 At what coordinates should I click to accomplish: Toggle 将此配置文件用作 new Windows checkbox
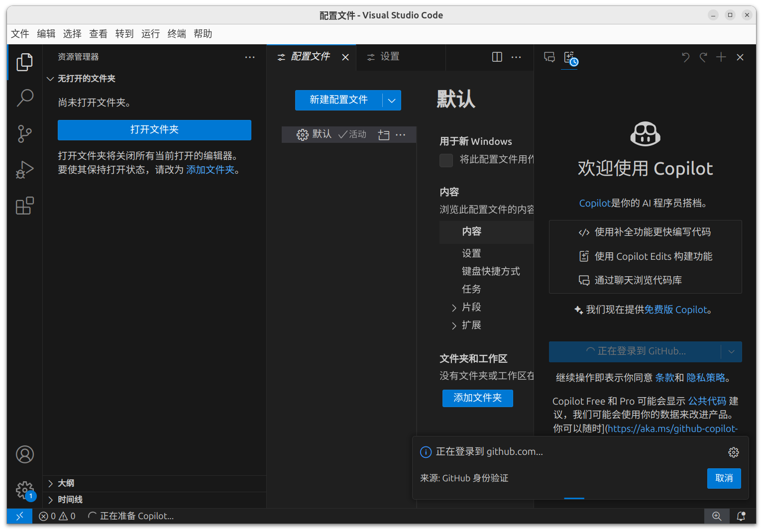[x=446, y=160]
